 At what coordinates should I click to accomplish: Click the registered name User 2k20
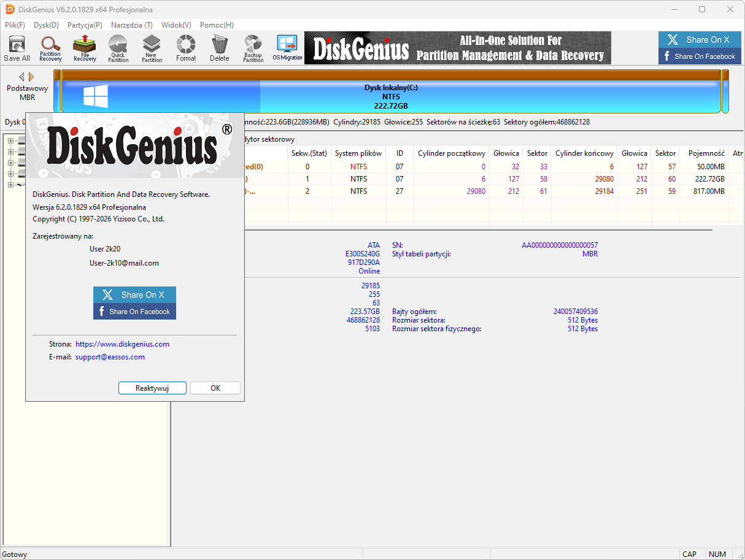pyautogui.click(x=106, y=249)
